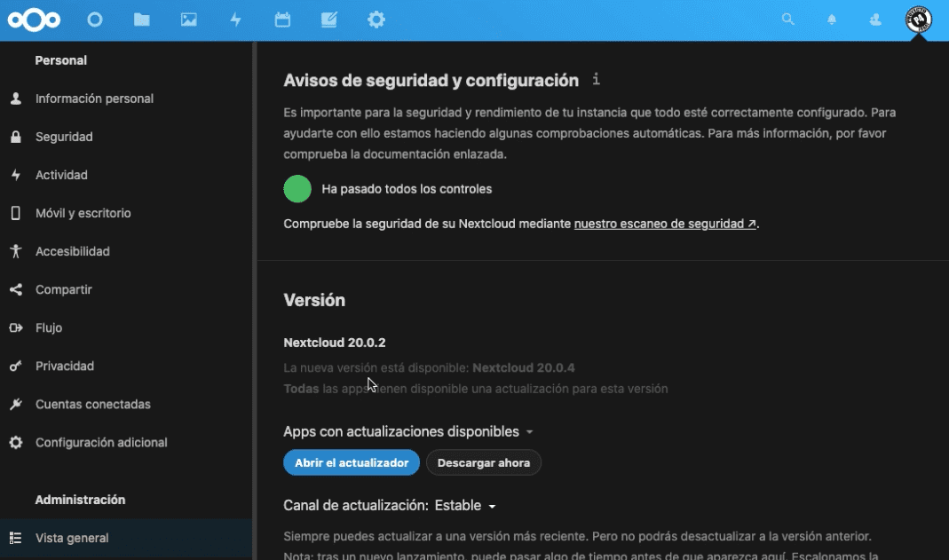Viewport: 949px width, 560px height.
Task: Open the search magnifier icon
Action: pyautogui.click(x=787, y=19)
